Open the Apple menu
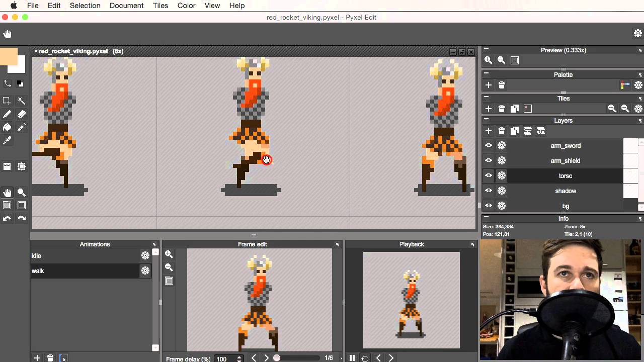This screenshot has width=644, height=362. click(x=14, y=6)
